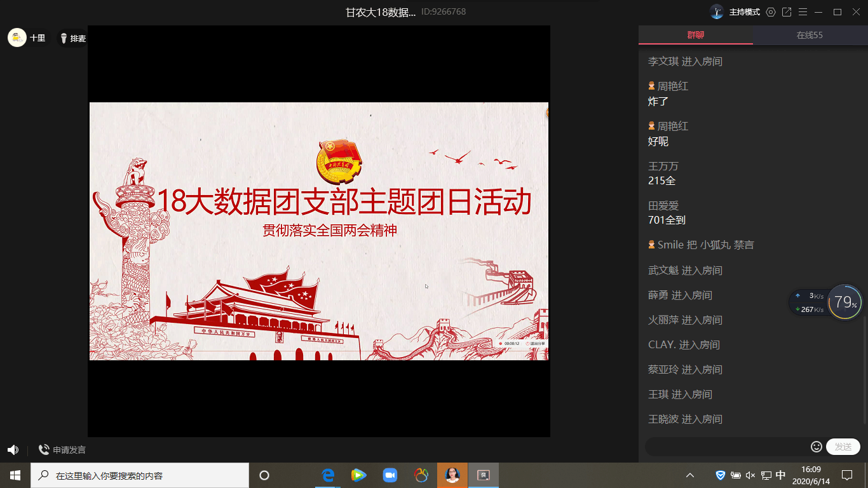This screenshot has width=868, height=488.
Task: Open the emoji picker in chat box
Action: pos(817,447)
